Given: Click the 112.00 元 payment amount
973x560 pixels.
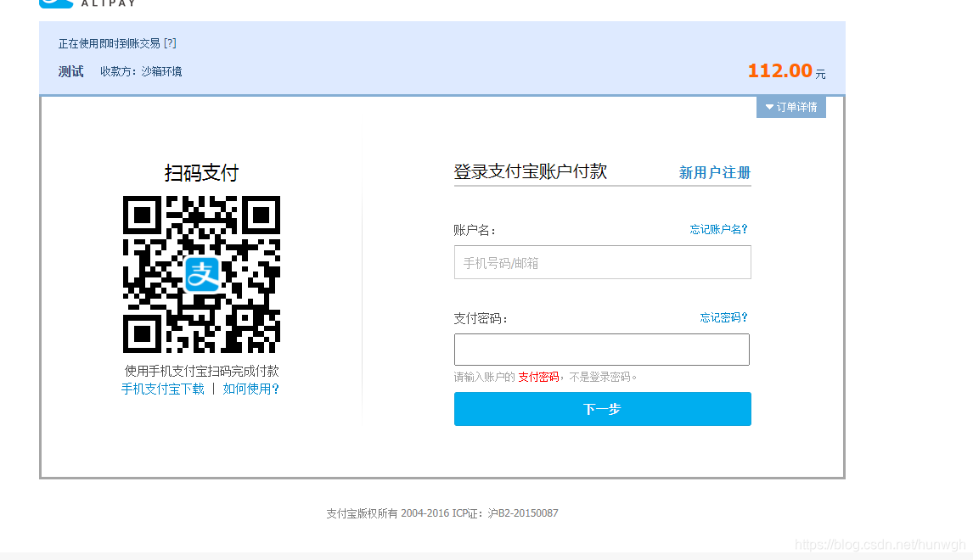Looking at the screenshot, I should [786, 71].
